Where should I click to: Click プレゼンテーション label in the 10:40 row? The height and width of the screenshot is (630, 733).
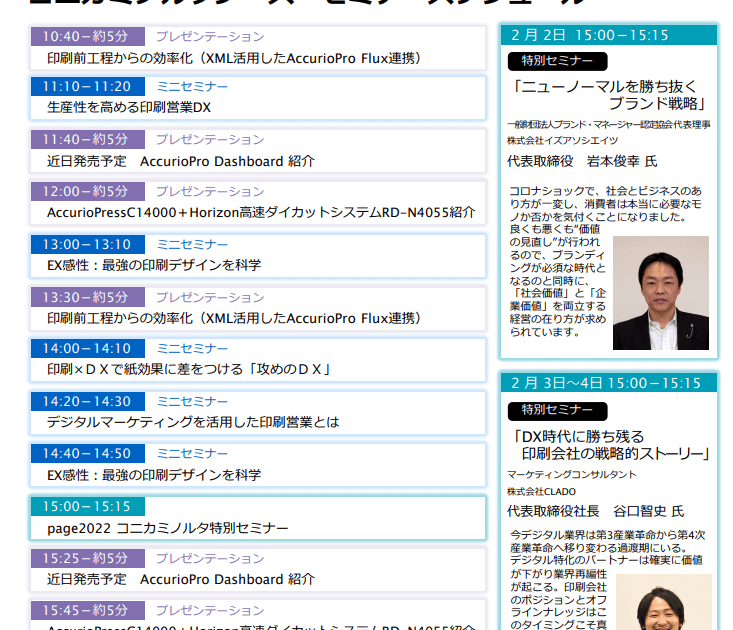(x=210, y=36)
